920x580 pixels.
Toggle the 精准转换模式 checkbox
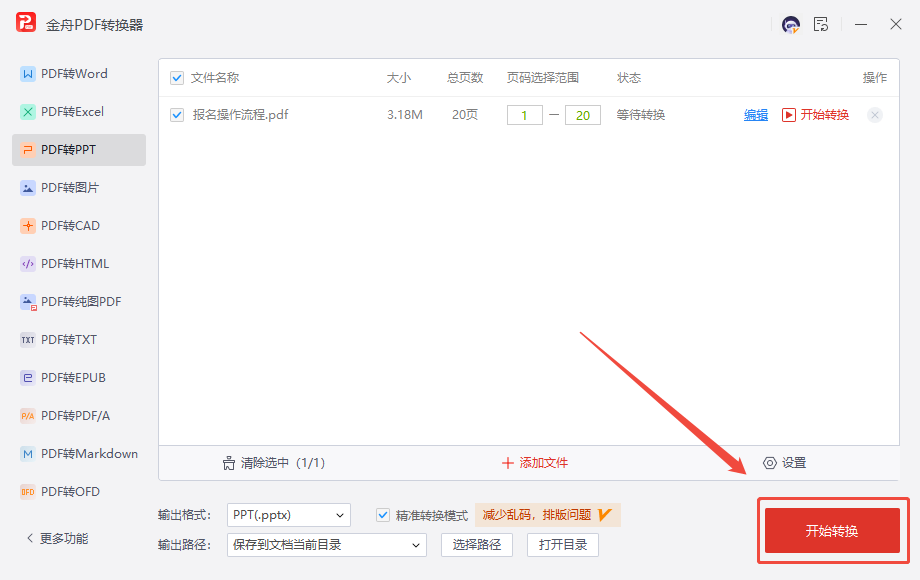point(383,515)
